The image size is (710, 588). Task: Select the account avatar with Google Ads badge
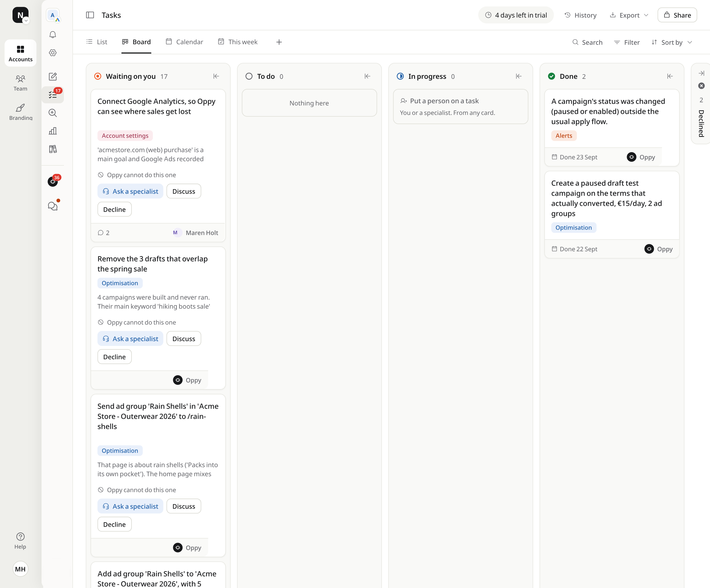click(53, 15)
